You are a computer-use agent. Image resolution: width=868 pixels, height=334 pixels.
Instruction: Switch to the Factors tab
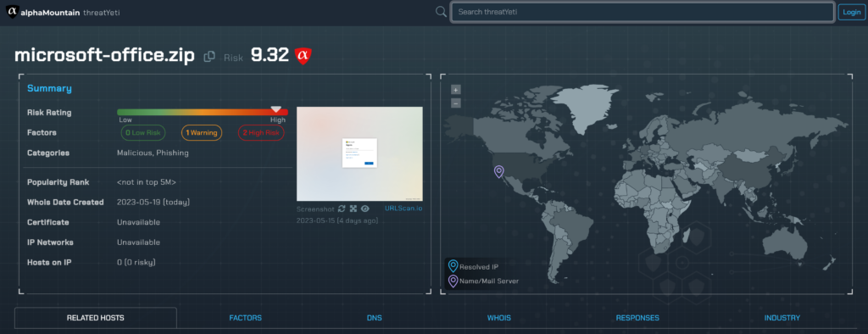tap(245, 318)
